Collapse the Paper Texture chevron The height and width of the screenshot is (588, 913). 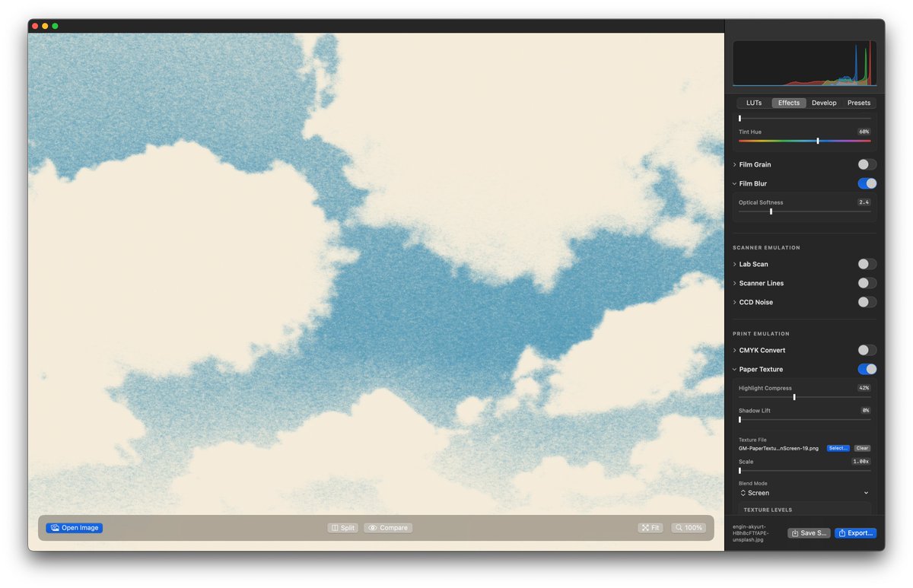click(734, 369)
